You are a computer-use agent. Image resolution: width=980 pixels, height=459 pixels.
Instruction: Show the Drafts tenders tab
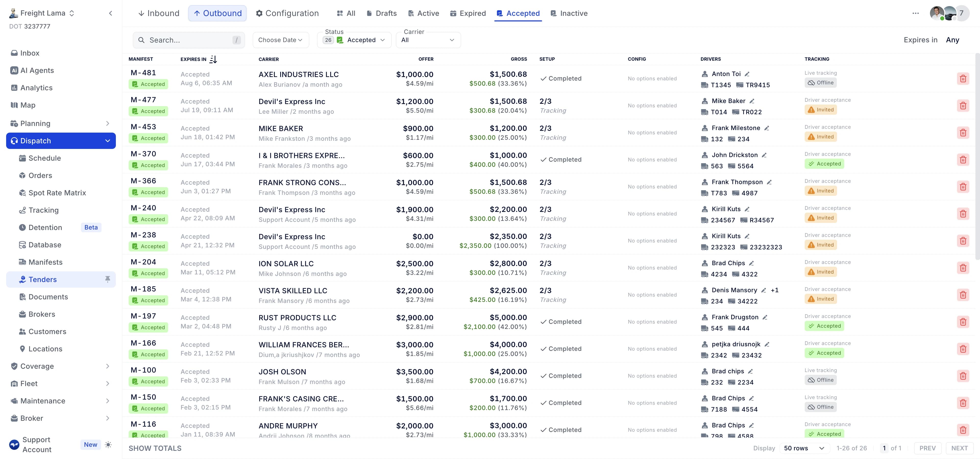[x=382, y=13]
